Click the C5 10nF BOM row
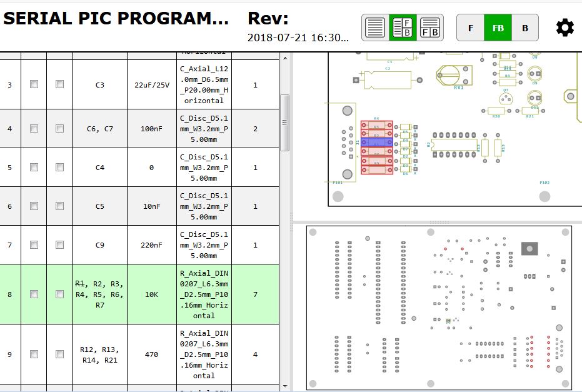The height and width of the screenshot is (392, 582). point(152,206)
